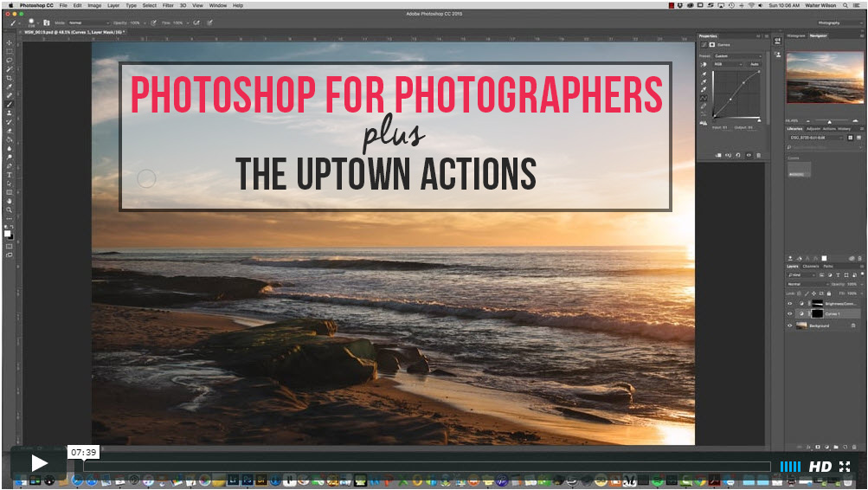
Task: Click the Auto button in Curves
Action: [x=754, y=64]
